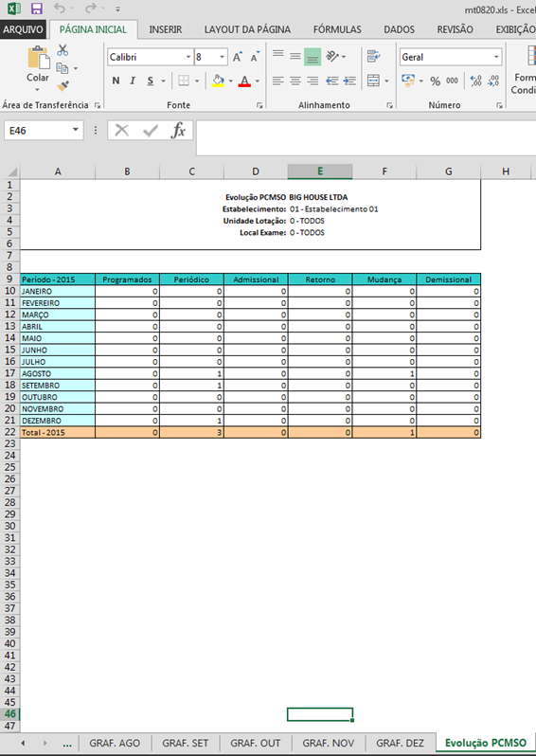This screenshot has width=536, height=756.
Task: Align text to the top
Action: [278, 56]
